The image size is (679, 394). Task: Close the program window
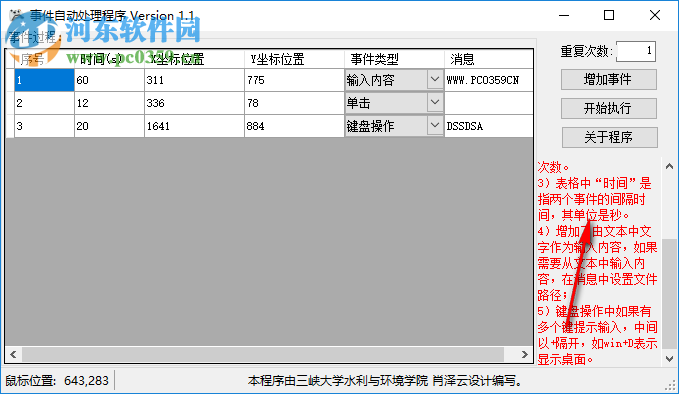tap(655, 16)
